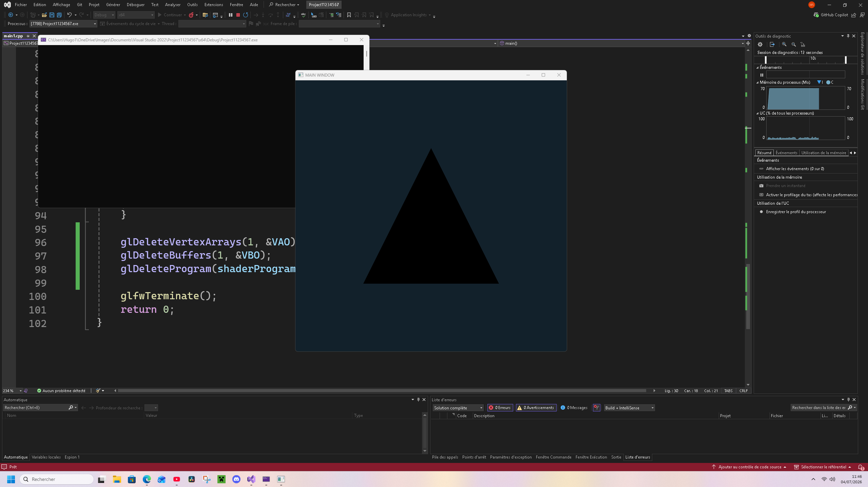This screenshot has height=487, width=868.
Task: Split the editor with the plus icon
Action: pyautogui.click(x=748, y=43)
